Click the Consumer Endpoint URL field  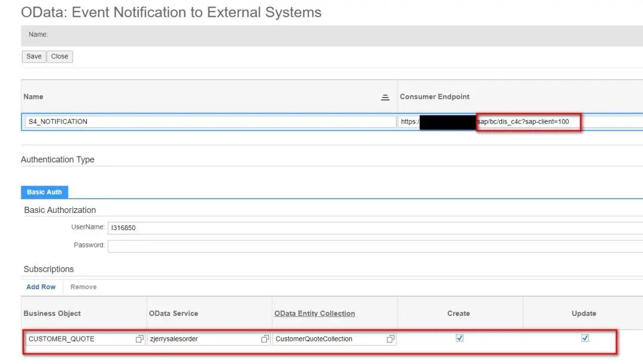click(x=520, y=121)
